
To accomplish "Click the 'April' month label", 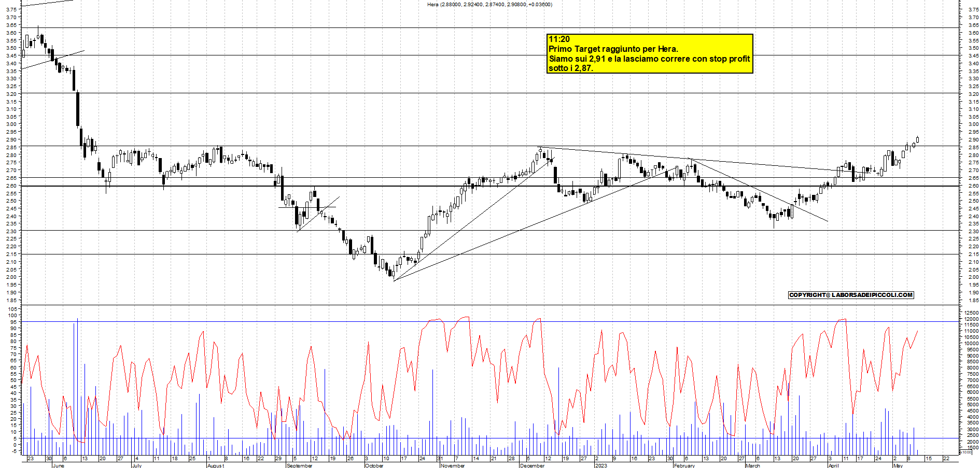I will click(x=833, y=465).
